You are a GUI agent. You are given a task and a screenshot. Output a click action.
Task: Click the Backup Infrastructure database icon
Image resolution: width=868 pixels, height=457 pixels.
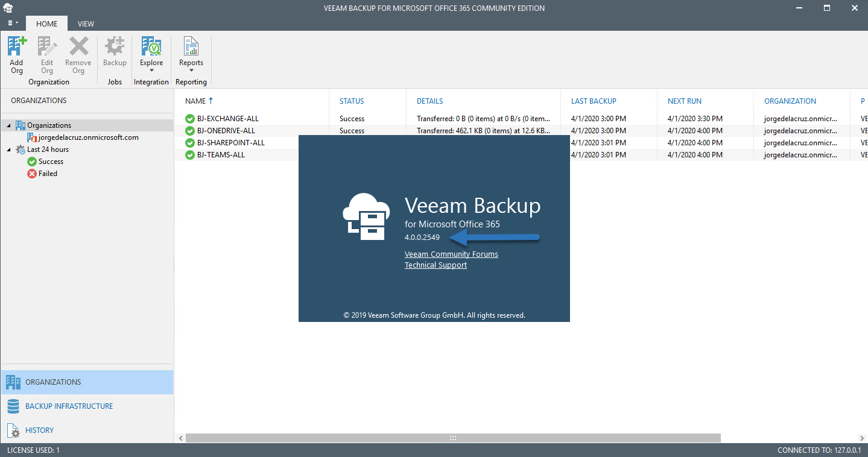13,406
